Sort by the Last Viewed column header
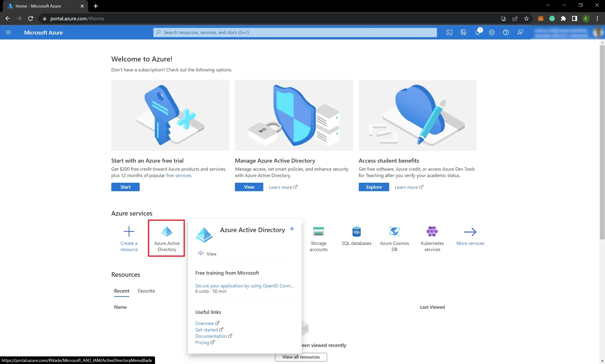Image resolution: width=605 pixels, height=364 pixels. pyautogui.click(x=432, y=307)
